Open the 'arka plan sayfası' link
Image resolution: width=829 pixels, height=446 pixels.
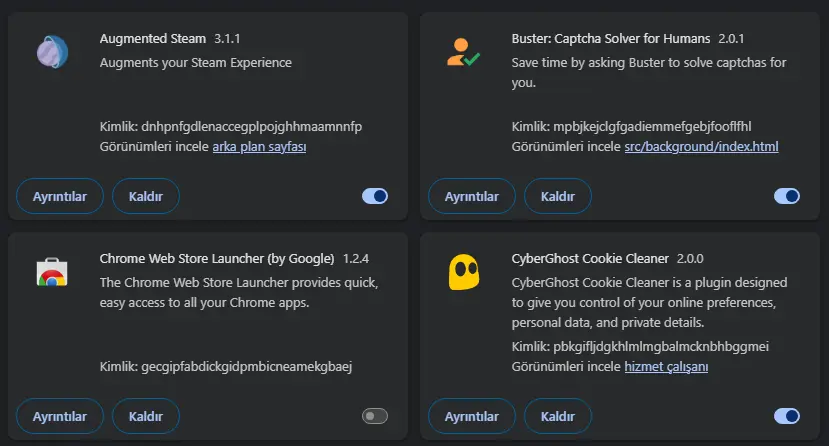click(259, 146)
